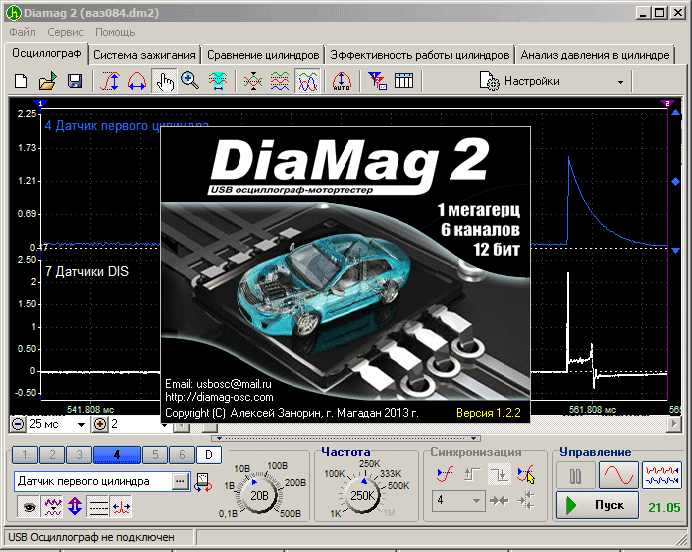Toggle purple waveform filter icon

[53, 507]
